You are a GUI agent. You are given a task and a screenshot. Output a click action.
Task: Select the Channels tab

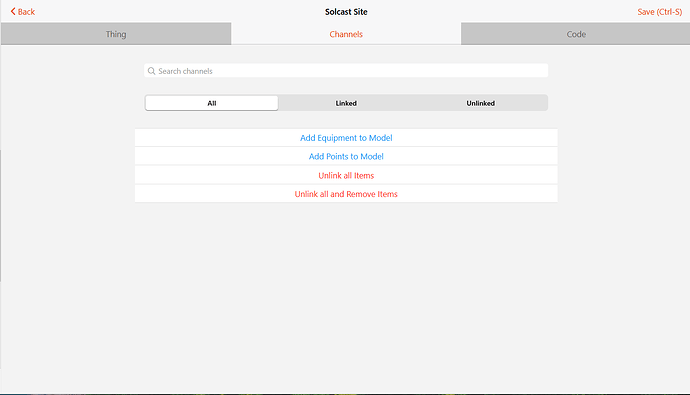pos(346,34)
